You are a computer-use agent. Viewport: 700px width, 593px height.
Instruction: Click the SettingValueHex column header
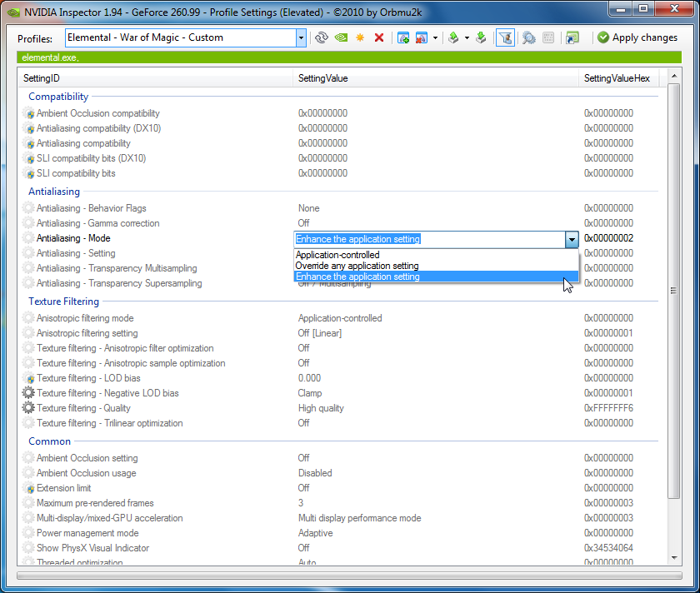click(617, 78)
